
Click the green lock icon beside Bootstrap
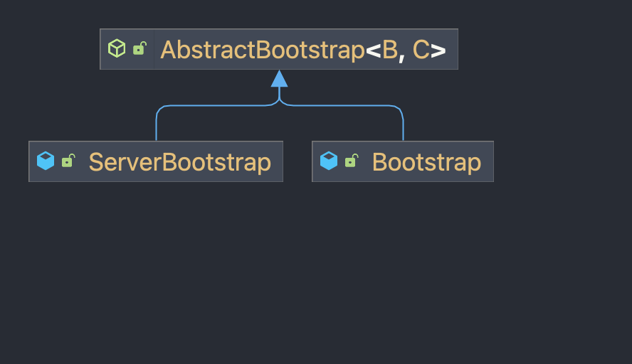click(x=352, y=160)
